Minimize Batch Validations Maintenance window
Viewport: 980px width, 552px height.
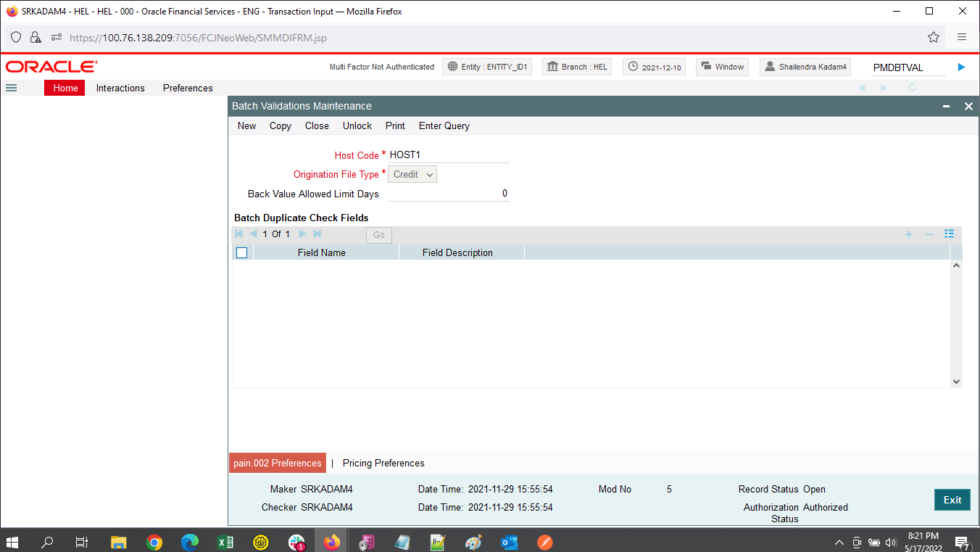946,106
